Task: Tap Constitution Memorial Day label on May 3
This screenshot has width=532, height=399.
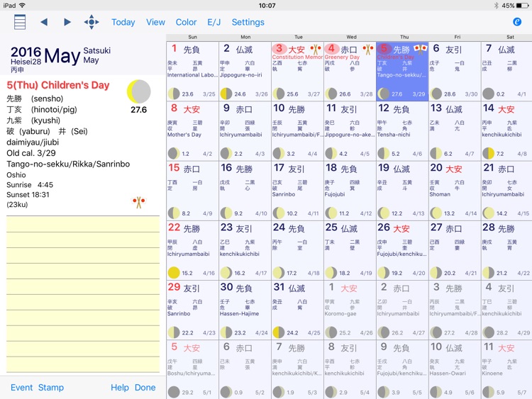Action: tap(297, 57)
